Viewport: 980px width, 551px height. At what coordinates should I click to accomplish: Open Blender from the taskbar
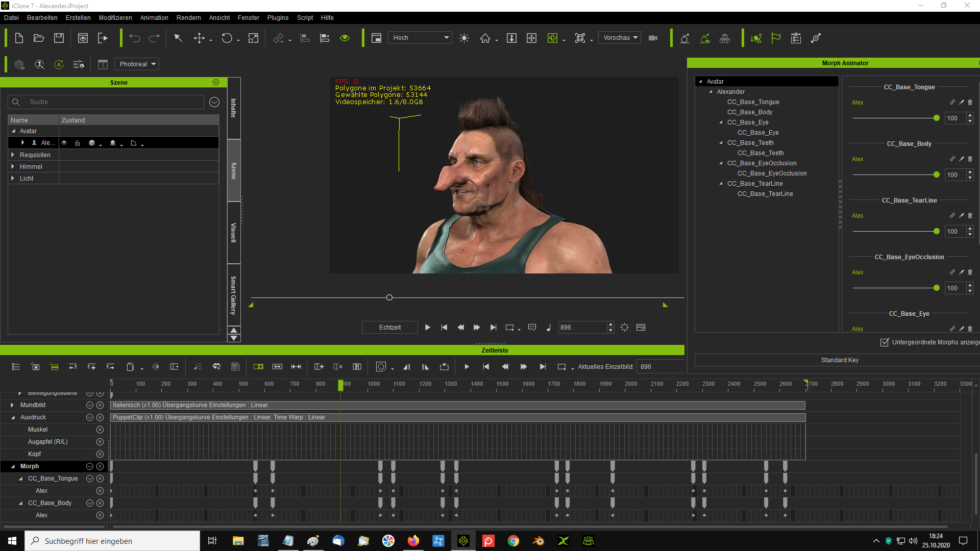(538, 541)
